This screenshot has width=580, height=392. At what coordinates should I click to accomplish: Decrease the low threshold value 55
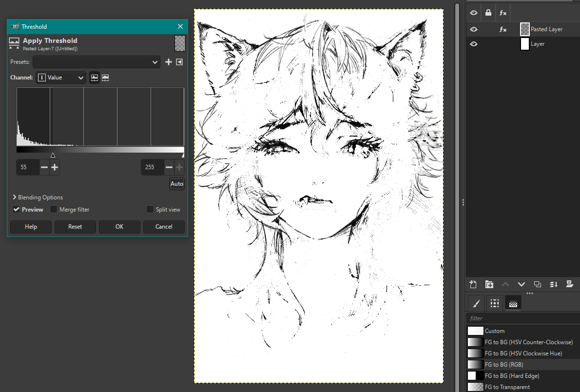click(44, 167)
